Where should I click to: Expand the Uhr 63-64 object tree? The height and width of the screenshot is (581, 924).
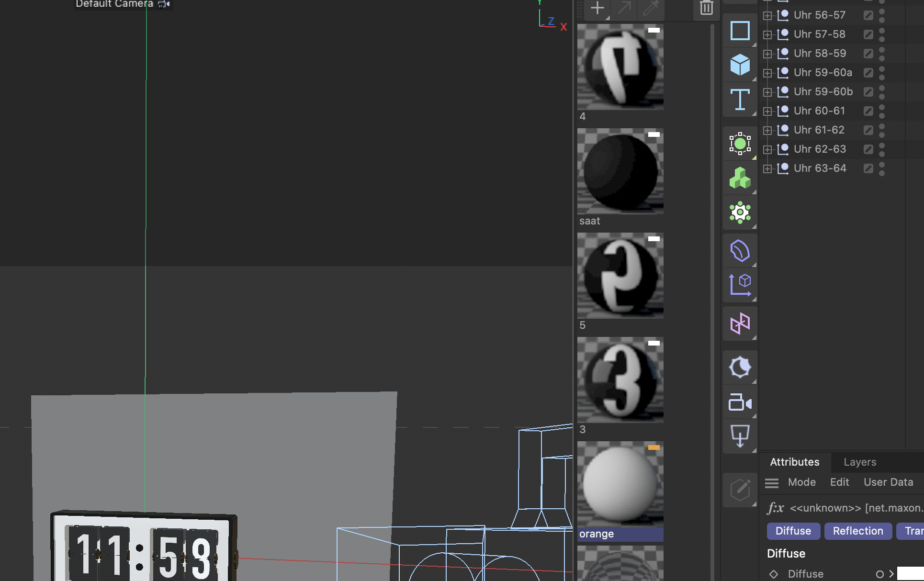pyautogui.click(x=767, y=169)
